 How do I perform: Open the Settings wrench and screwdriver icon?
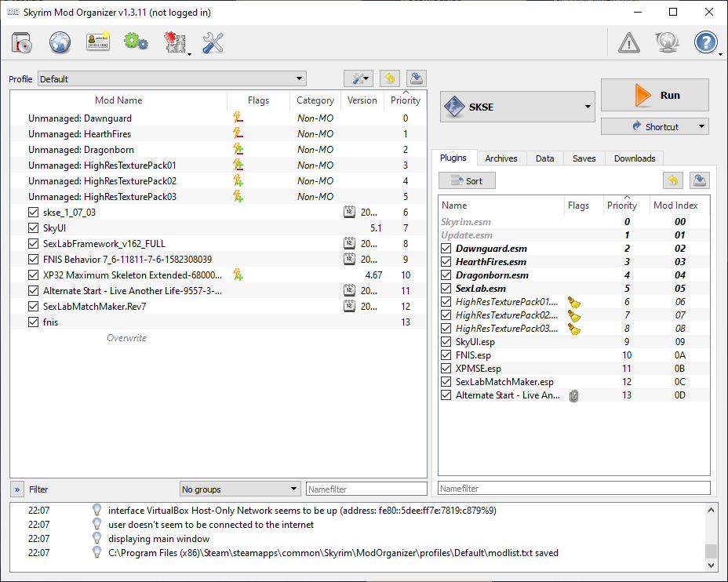[x=213, y=42]
